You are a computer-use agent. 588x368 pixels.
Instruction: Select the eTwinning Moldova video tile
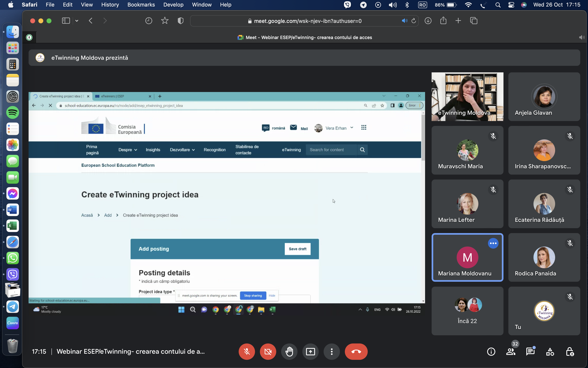pyautogui.click(x=467, y=97)
